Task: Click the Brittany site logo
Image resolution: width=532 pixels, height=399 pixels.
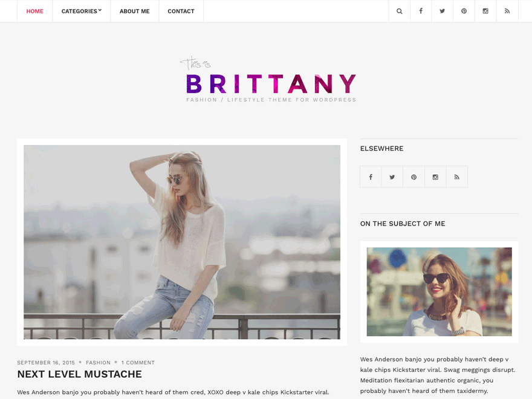Action: click(x=268, y=79)
